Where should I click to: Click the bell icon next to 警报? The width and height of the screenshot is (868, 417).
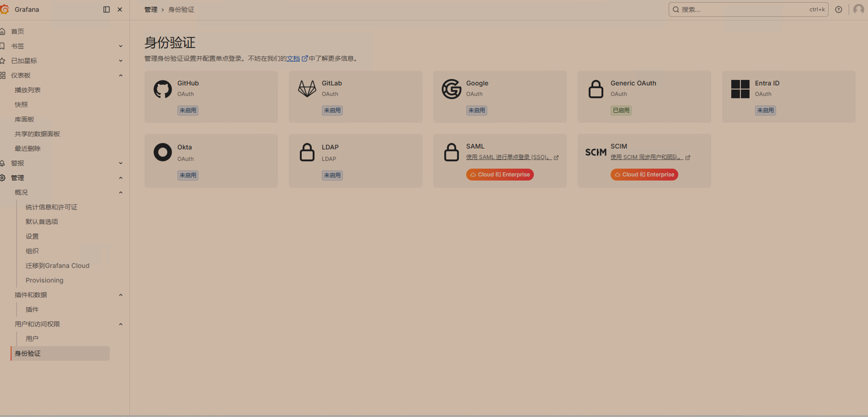tap(2, 163)
